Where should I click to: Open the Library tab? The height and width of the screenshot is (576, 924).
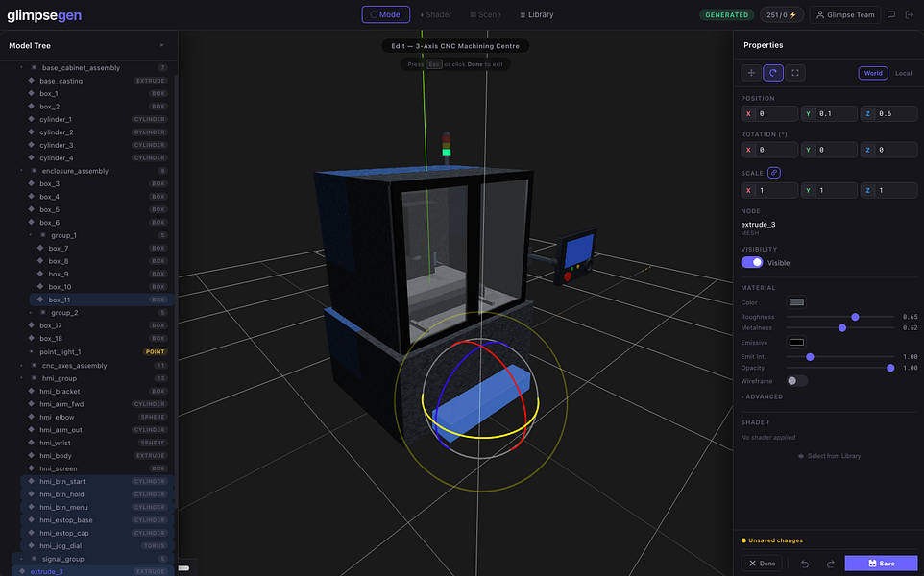coord(537,14)
